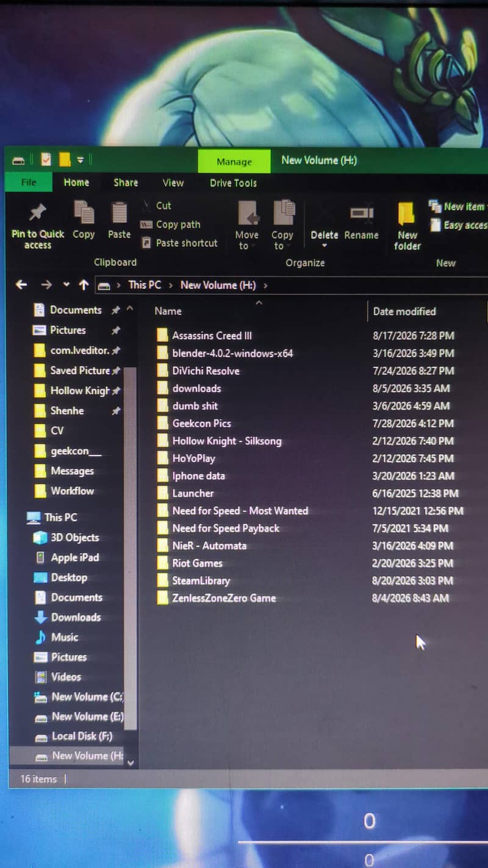The image size is (488, 868).
Task: Click the New Volume (E:) drive icon
Action: [41, 717]
